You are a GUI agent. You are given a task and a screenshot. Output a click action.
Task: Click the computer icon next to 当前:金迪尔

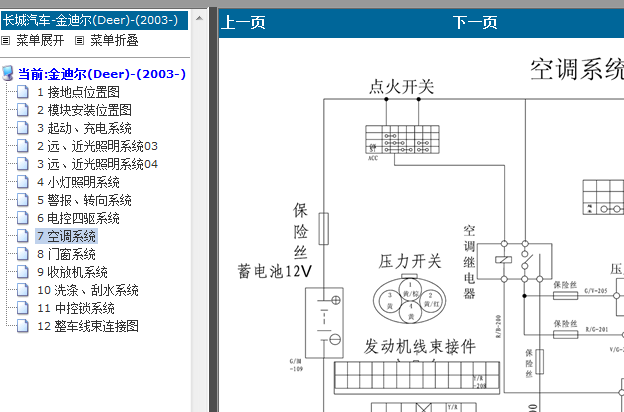[8, 74]
